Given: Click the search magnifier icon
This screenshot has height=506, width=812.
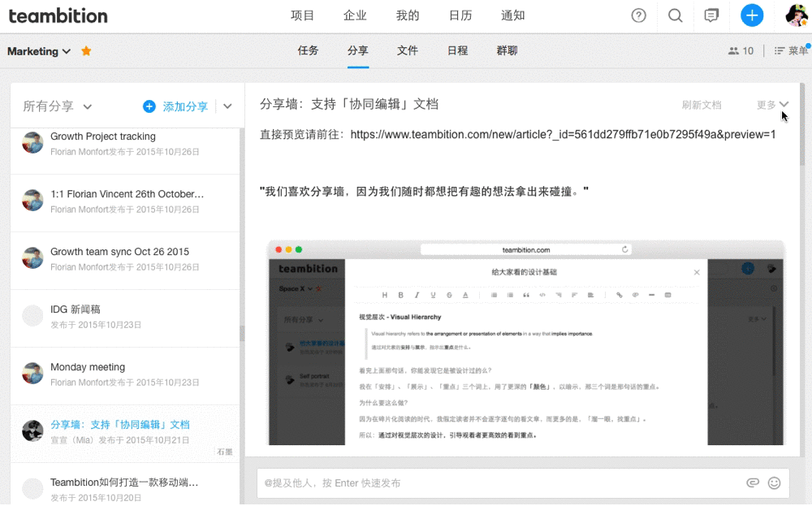Looking at the screenshot, I should (675, 15).
